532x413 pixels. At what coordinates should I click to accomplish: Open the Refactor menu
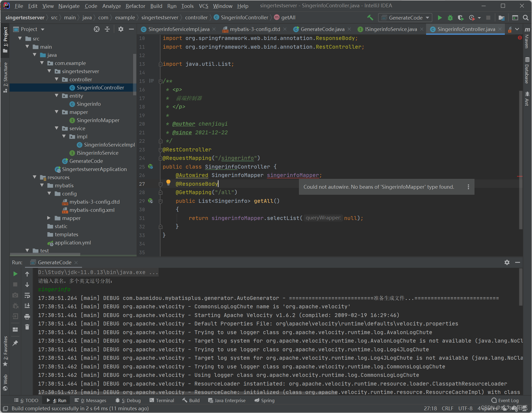tap(135, 6)
